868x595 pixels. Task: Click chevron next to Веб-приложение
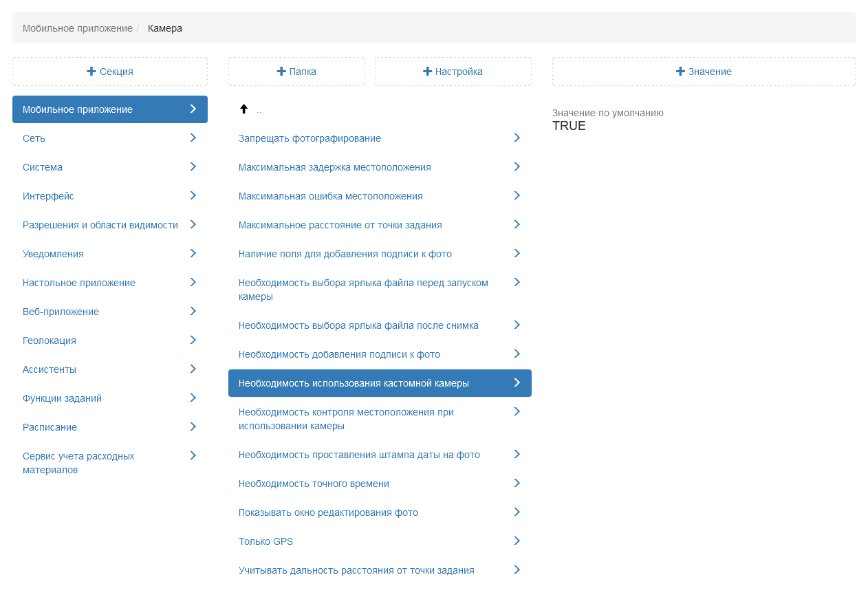pos(193,311)
